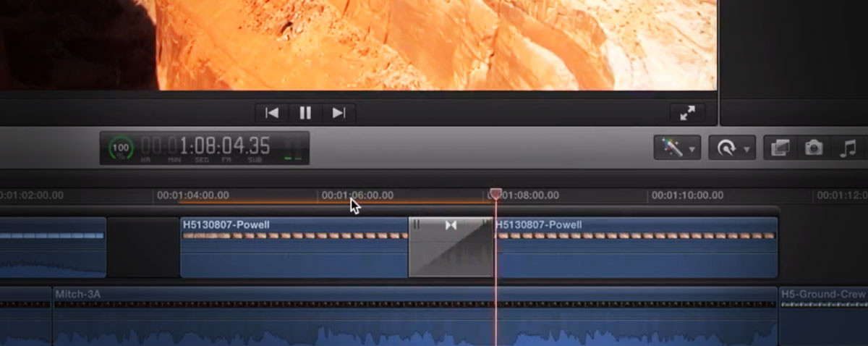Go to next edit point button
This screenshot has width=868, height=346.
339,113
